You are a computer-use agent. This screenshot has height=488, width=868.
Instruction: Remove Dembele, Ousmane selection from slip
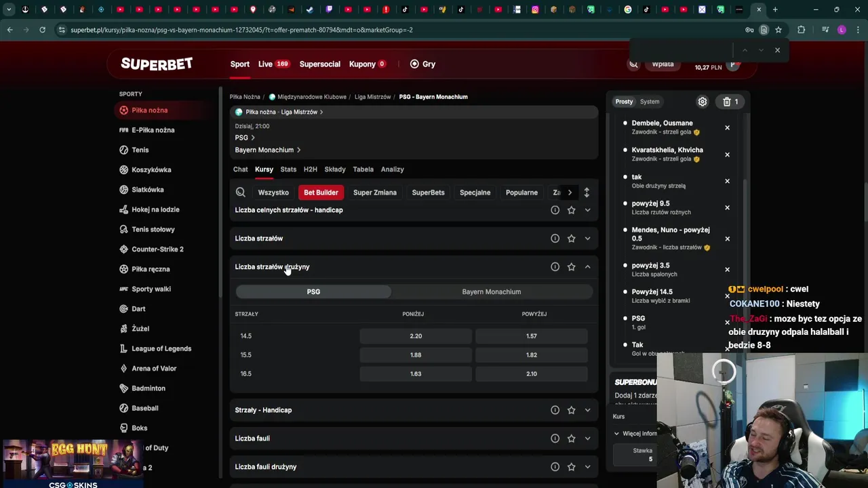(727, 127)
